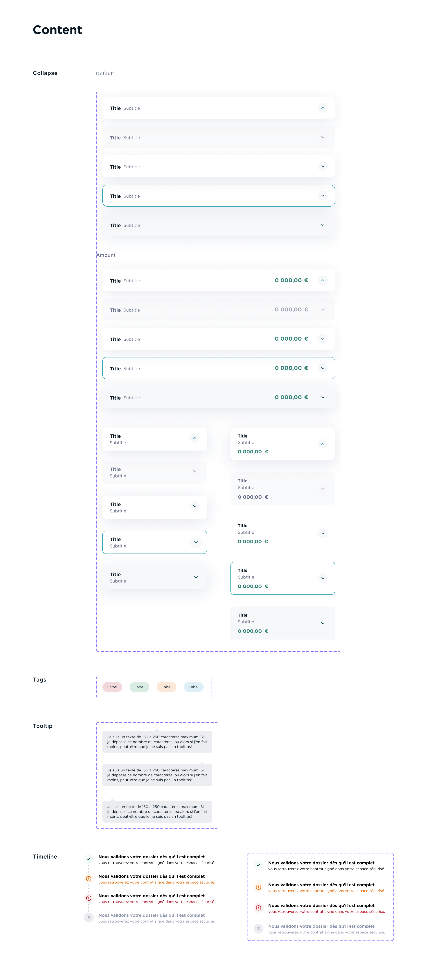Click the pink Label tag
Viewport: 439px width, 980px height.
[x=112, y=687]
